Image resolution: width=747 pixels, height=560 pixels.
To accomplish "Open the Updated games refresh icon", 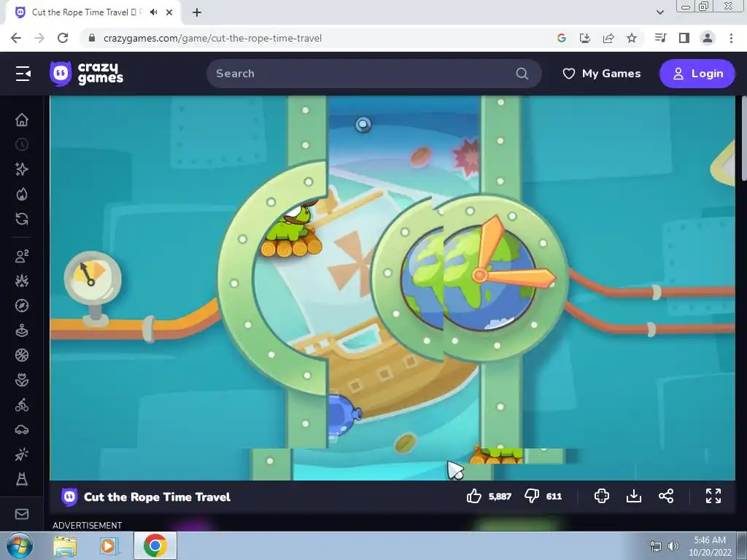I will [x=22, y=219].
